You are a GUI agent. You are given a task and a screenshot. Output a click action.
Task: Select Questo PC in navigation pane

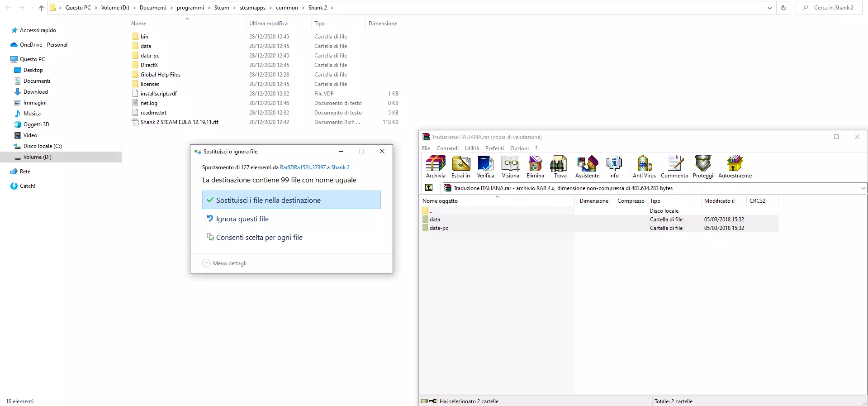33,59
